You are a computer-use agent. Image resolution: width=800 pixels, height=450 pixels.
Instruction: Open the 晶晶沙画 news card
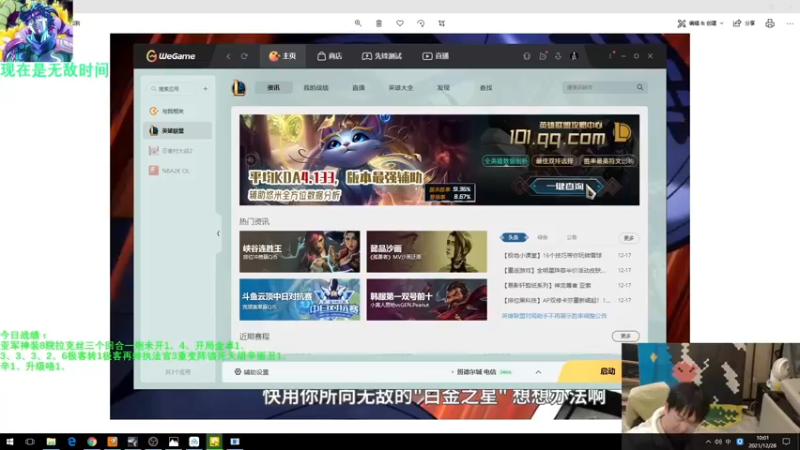[x=427, y=252]
